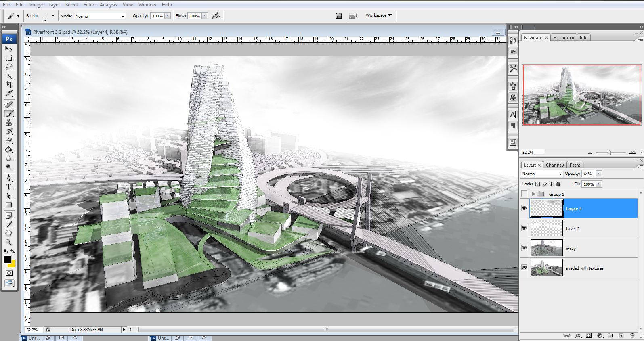The height and width of the screenshot is (341, 644).
Task: Expand the Group 1 folder
Action: point(533,194)
